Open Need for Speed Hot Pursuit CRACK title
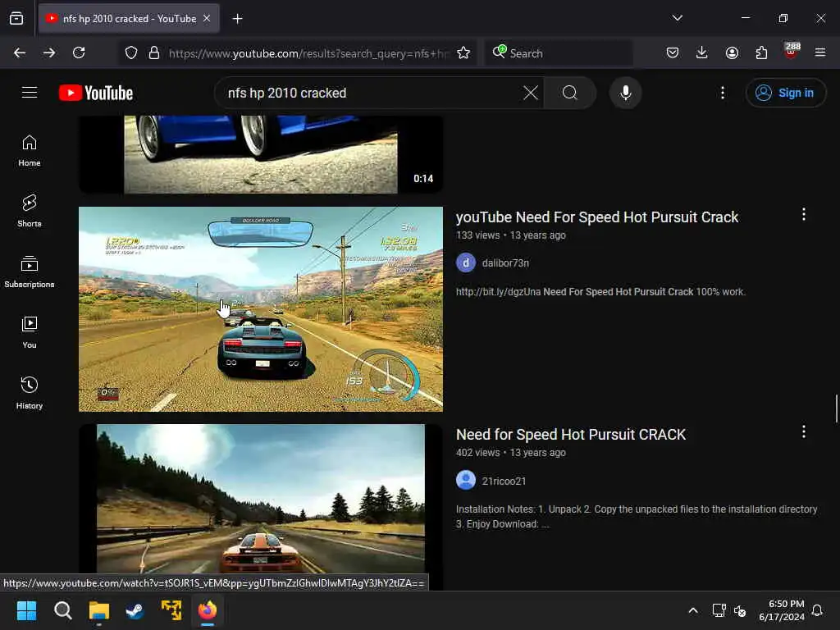Image resolution: width=840 pixels, height=630 pixels. pos(571,435)
